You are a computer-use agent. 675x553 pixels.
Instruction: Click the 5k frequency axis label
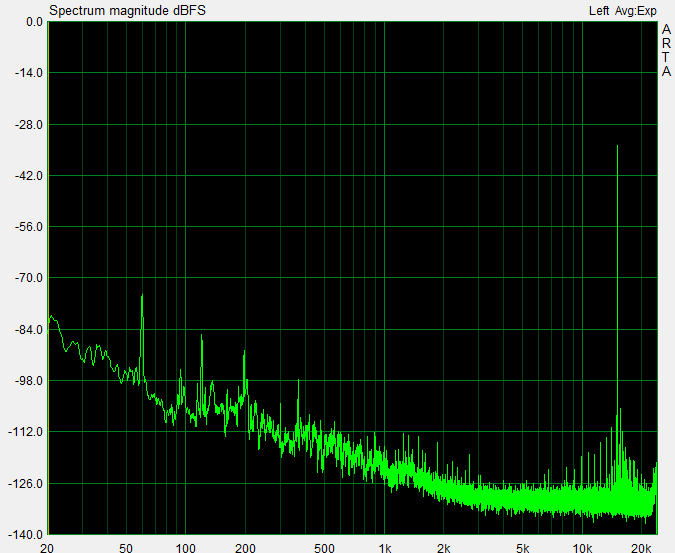pos(523,548)
